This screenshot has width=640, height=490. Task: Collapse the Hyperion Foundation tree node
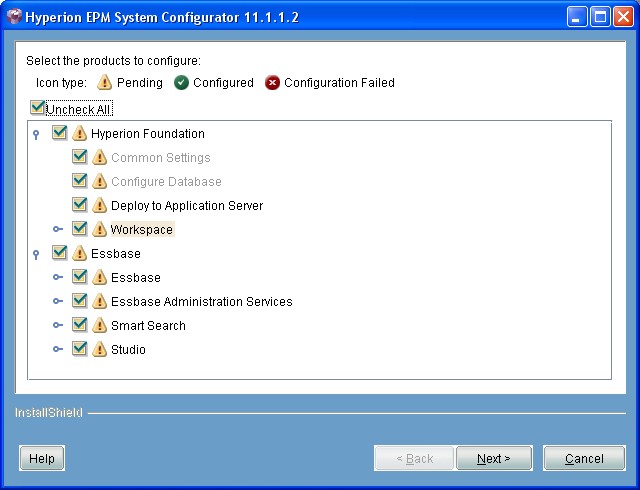point(37,135)
